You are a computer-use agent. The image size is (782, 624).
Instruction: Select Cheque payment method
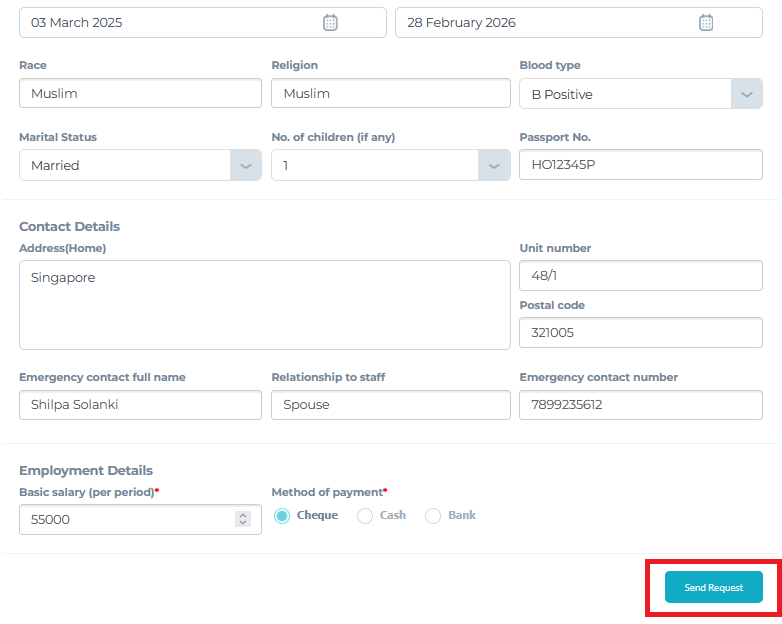(282, 516)
